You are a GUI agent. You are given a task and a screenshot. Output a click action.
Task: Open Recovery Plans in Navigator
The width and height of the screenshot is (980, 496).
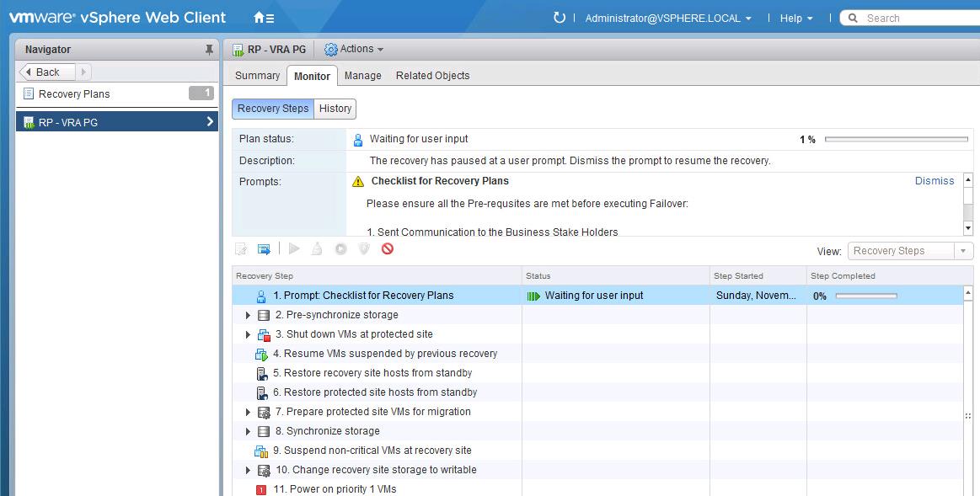pyautogui.click(x=117, y=93)
